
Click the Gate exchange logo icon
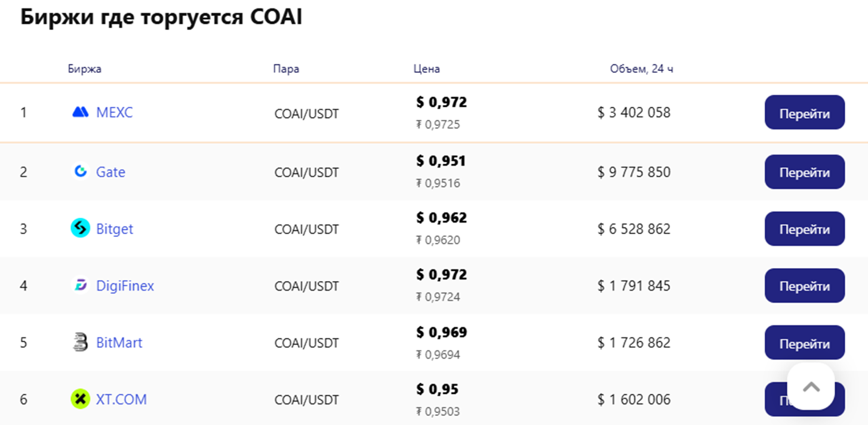point(80,172)
